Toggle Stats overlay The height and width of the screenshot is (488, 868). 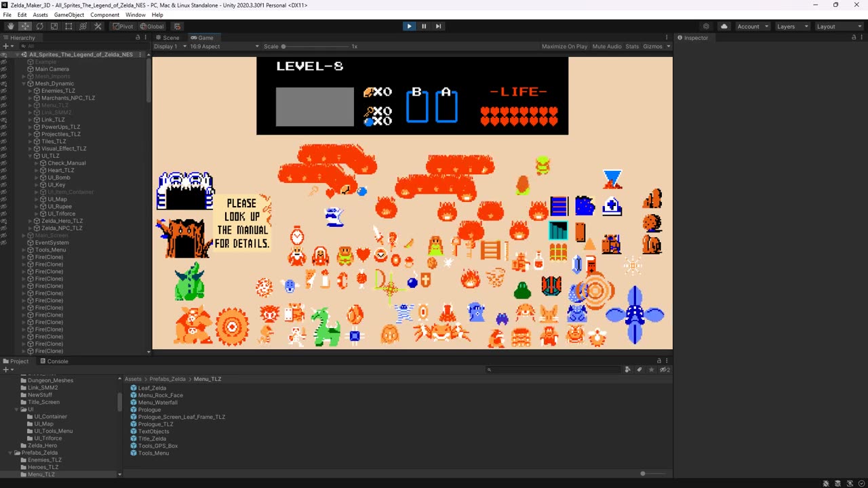coord(632,46)
